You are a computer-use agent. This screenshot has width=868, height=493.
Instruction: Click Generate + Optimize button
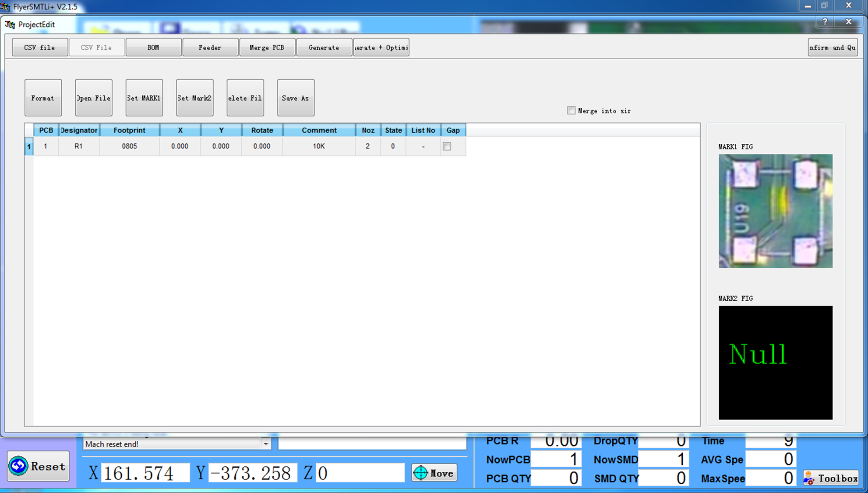381,47
